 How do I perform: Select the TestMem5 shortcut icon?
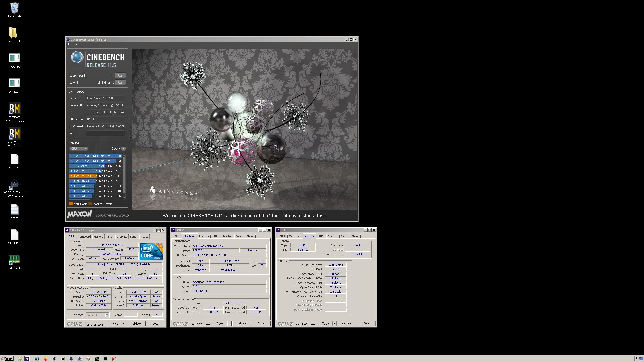[x=14, y=262]
